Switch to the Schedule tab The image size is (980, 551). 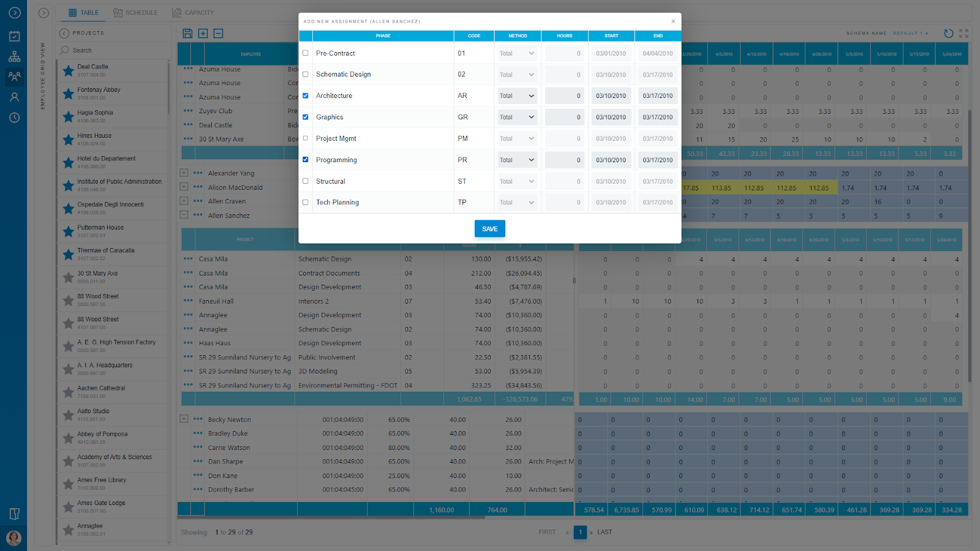coord(135,12)
